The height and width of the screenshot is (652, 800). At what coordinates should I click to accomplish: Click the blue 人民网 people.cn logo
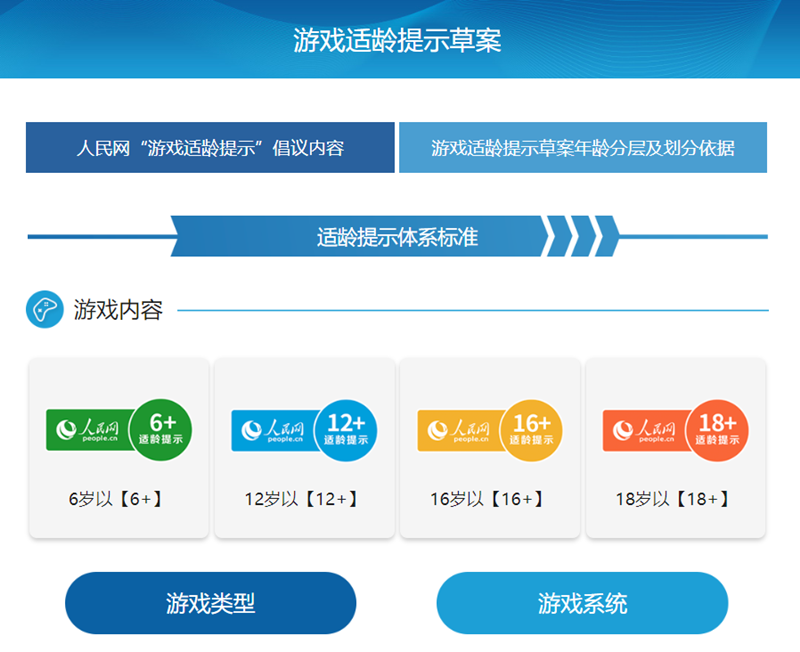273,430
